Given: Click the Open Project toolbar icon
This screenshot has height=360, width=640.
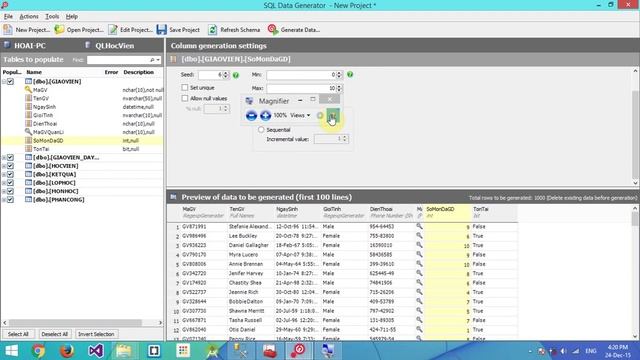Looking at the screenshot, I should 60,29.
